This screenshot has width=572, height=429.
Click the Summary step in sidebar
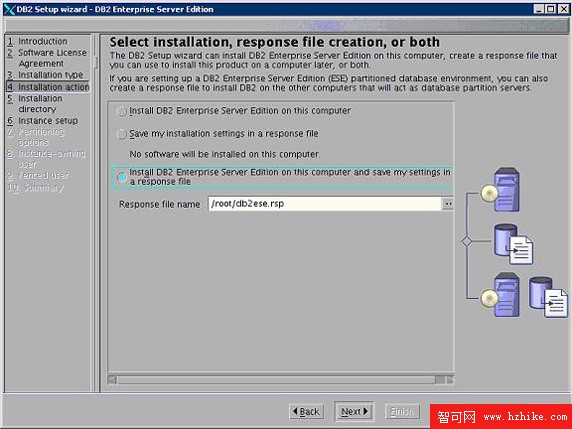coord(35,188)
